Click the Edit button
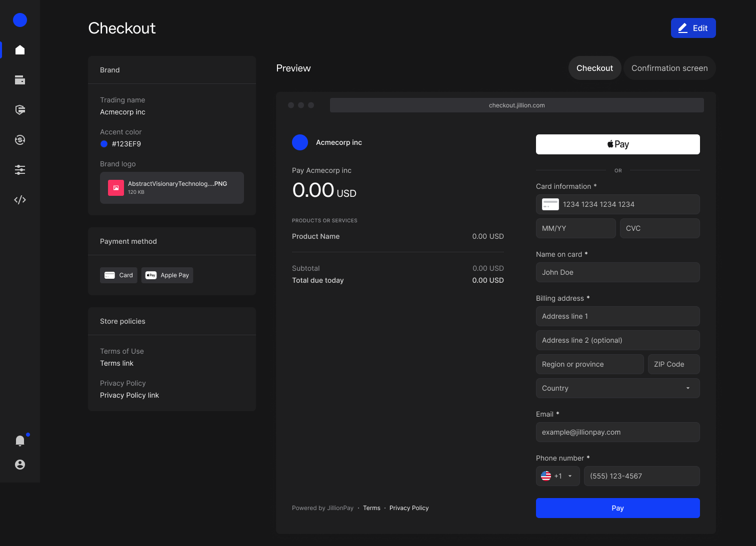Screen dimensions: 756x546 pyautogui.click(x=693, y=28)
